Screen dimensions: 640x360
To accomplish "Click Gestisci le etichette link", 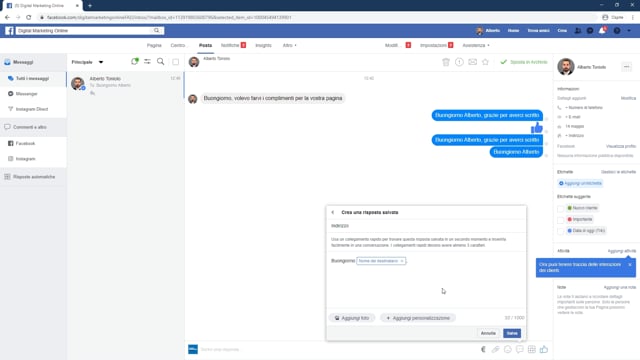I will pos(618,172).
